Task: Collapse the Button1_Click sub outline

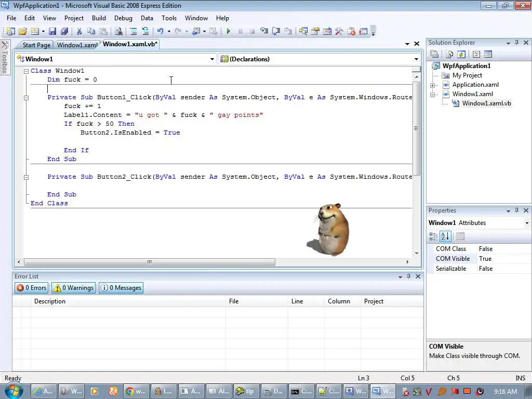Action: [26, 98]
